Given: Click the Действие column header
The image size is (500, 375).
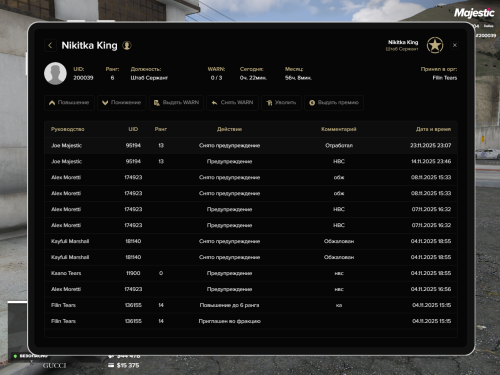Looking at the screenshot, I should (229, 129).
